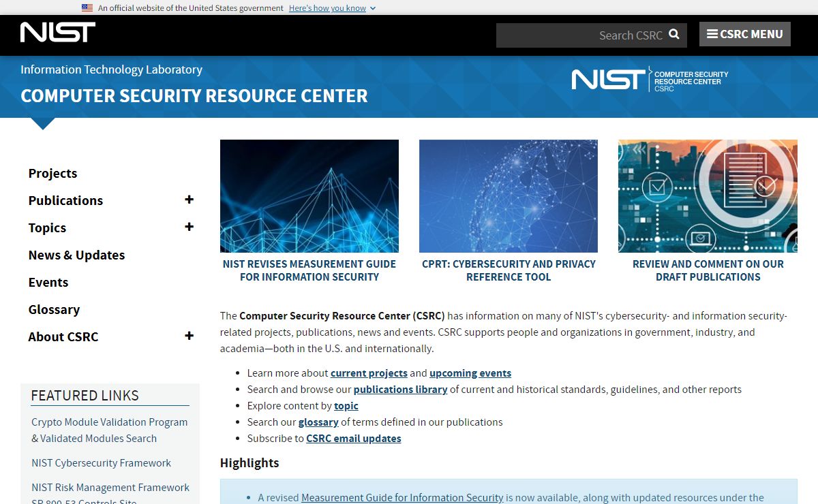Open About CSRC in the sidebar
Screen dimensions: 818x504
(x=63, y=337)
